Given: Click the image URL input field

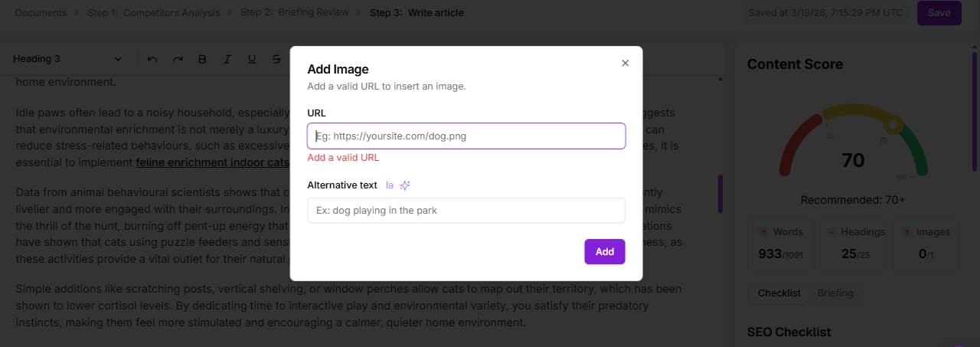Looking at the screenshot, I should click(x=466, y=136).
